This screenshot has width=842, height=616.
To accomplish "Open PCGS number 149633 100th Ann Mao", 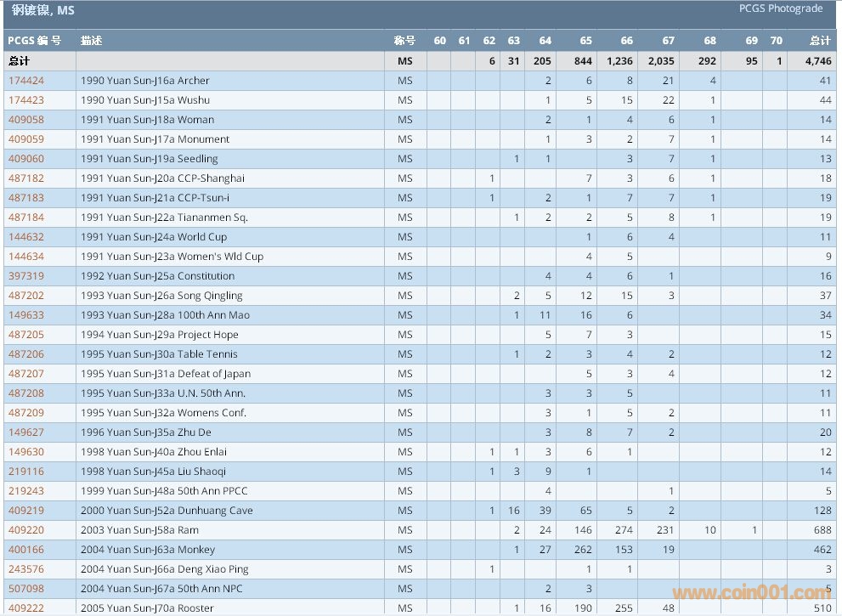I will click(x=25, y=315).
